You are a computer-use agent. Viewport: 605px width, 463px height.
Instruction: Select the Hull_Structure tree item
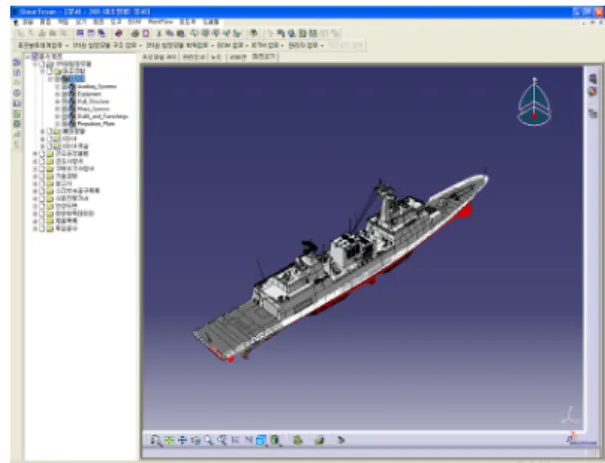click(93, 101)
